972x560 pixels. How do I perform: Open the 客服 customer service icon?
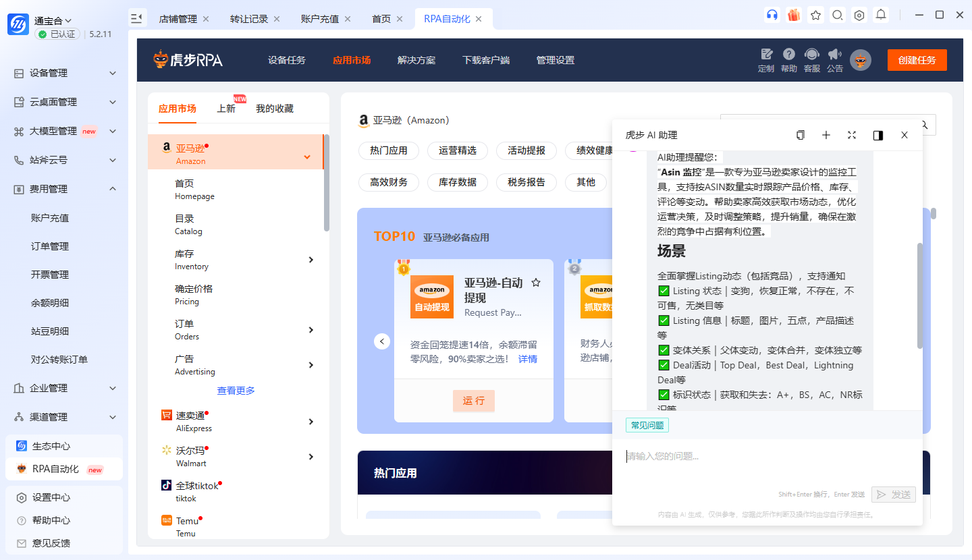point(812,60)
